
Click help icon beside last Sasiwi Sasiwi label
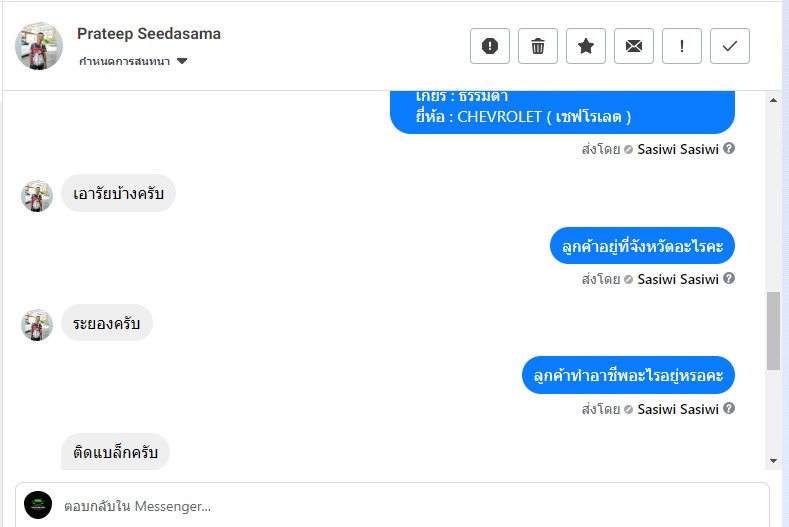tap(729, 409)
